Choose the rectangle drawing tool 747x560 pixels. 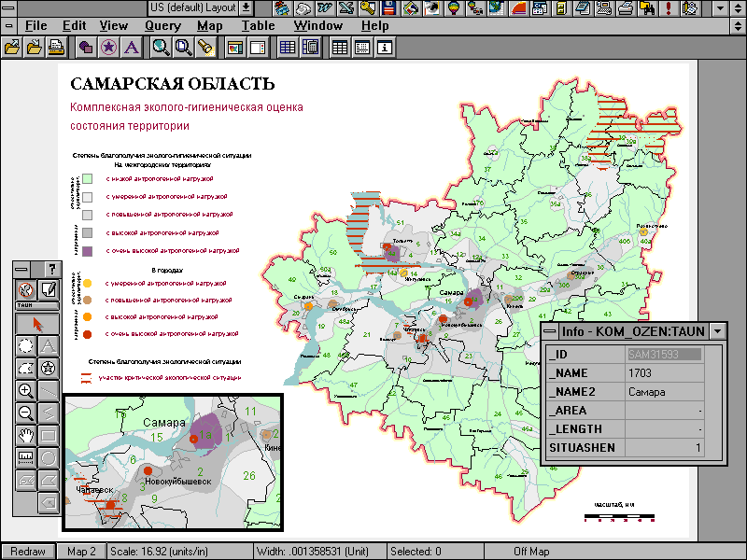pos(49,436)
